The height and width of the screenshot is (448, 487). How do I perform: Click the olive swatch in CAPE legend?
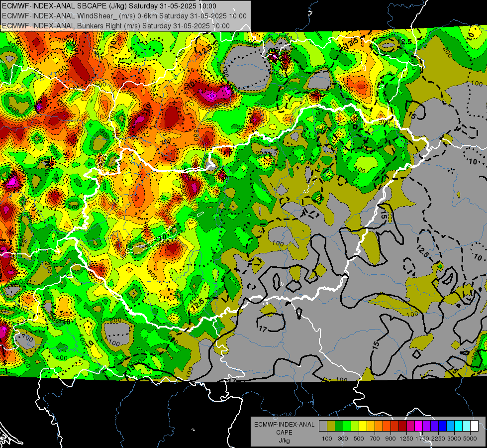[x=331, y=426]
